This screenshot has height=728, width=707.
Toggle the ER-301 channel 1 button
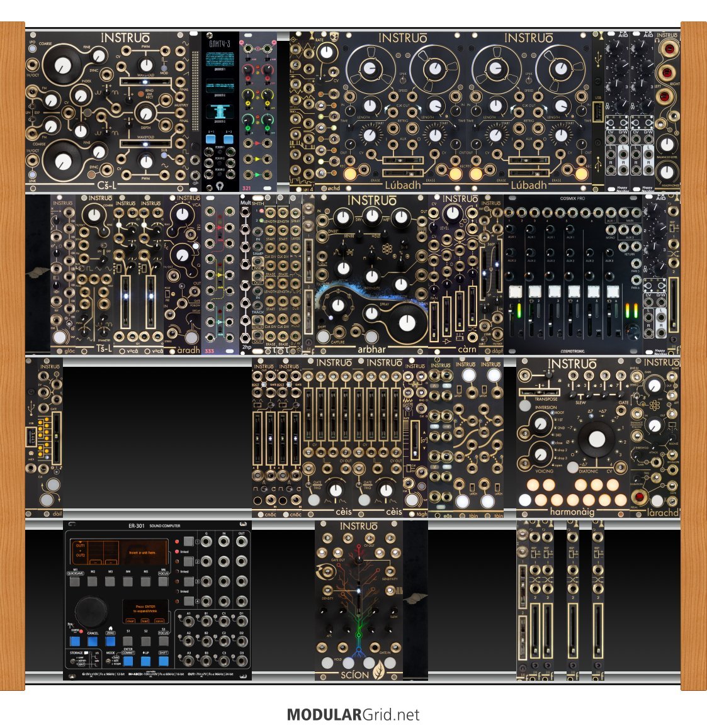click(x=189, y=541)
